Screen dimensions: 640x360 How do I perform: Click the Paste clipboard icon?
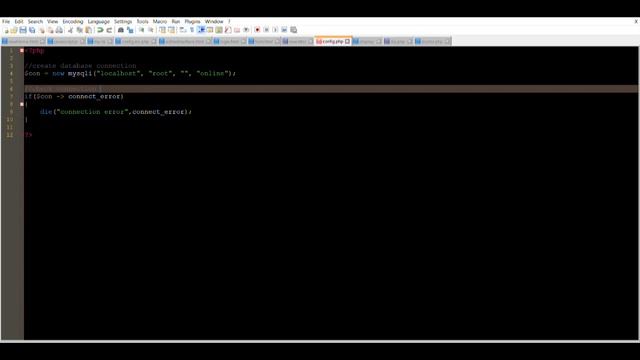coord(89,30)
